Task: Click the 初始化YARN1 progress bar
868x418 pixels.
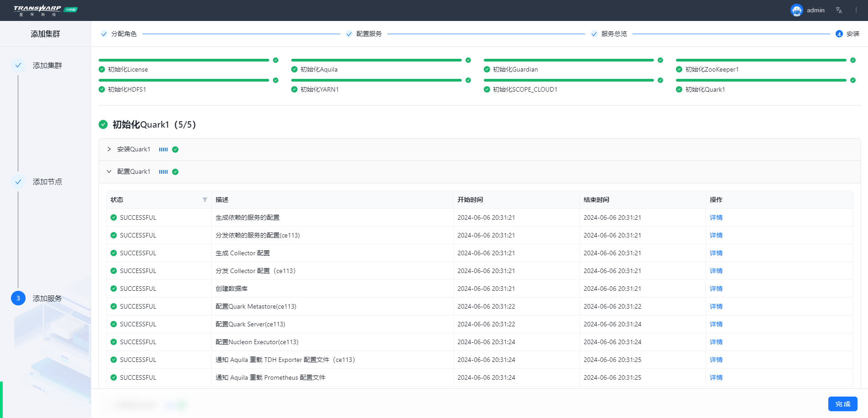Action: (x=376, y=80)
